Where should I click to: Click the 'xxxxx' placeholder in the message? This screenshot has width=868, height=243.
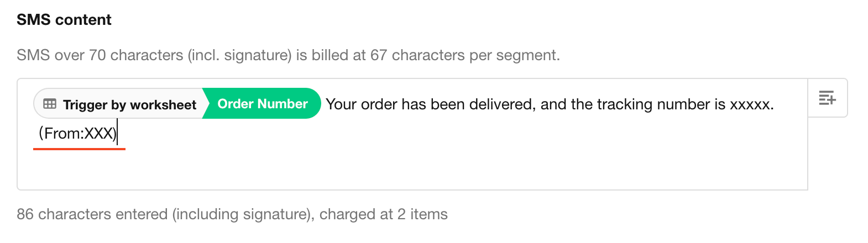(750, 104)
